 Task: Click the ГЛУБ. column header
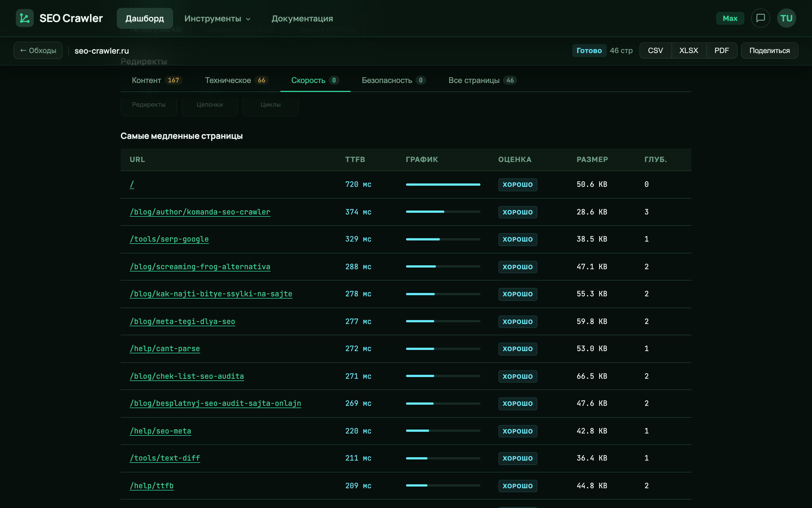click(x=656, y=159)
